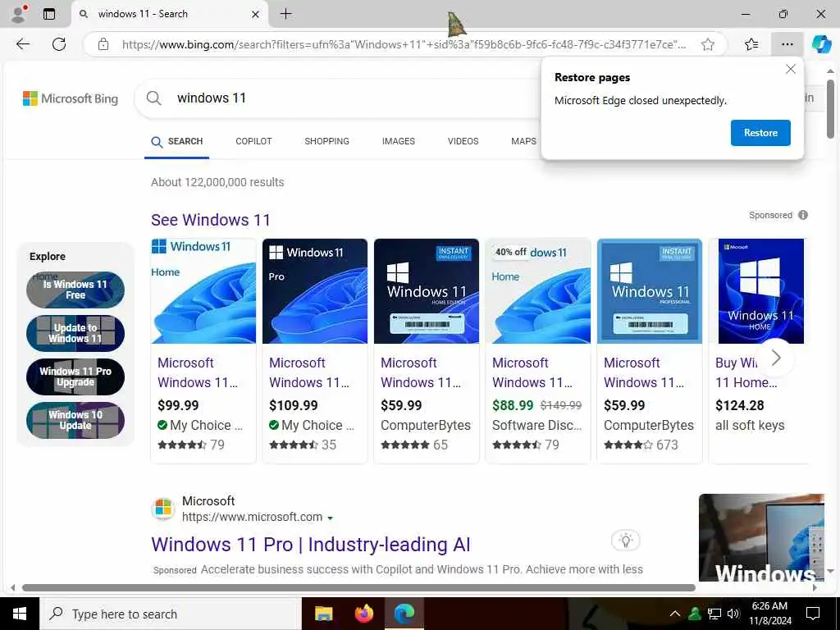This screenshot has width=840, height=630.
Task: Click the Microsoft Bing logo
Action: tap(71, 98)
